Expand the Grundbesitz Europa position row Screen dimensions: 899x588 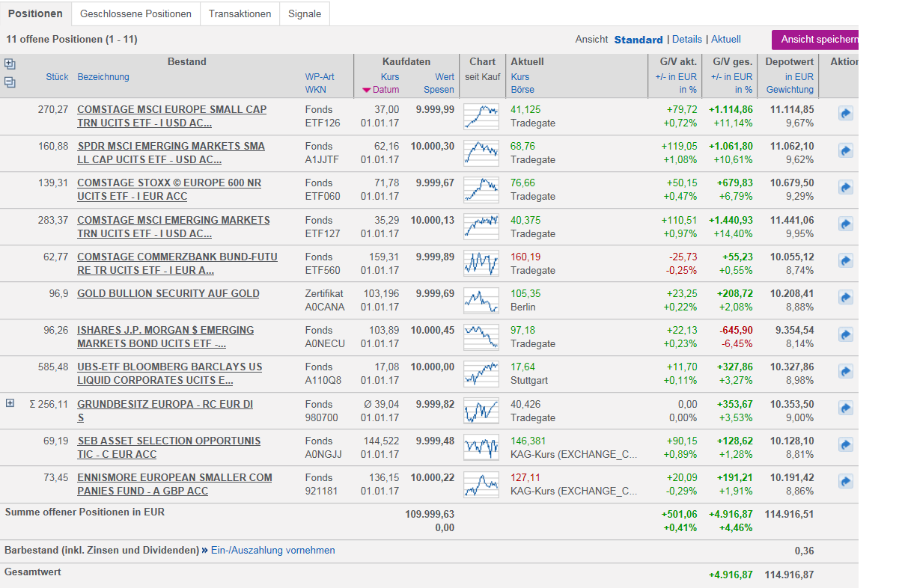[10, 403]
